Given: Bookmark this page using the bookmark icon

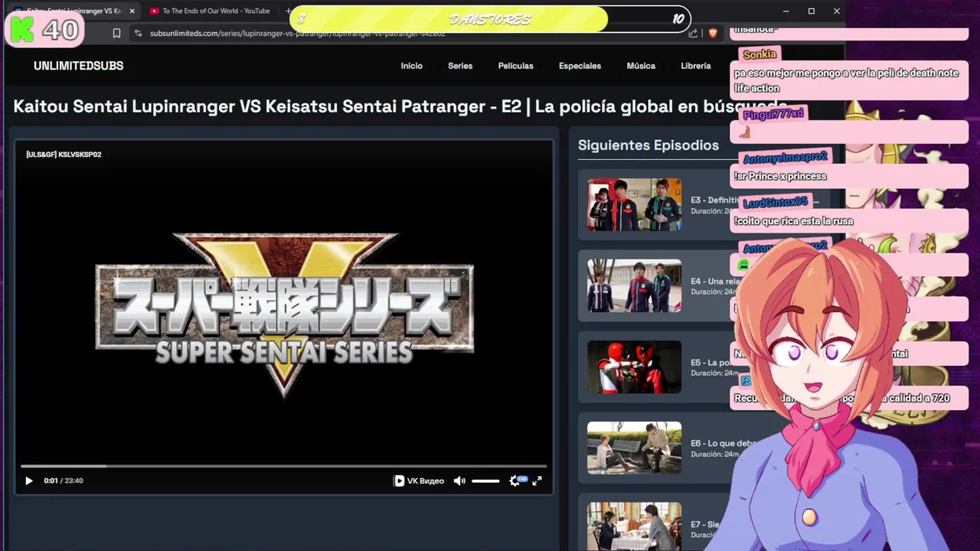Looking at the screenshot, I should point(116,33).
